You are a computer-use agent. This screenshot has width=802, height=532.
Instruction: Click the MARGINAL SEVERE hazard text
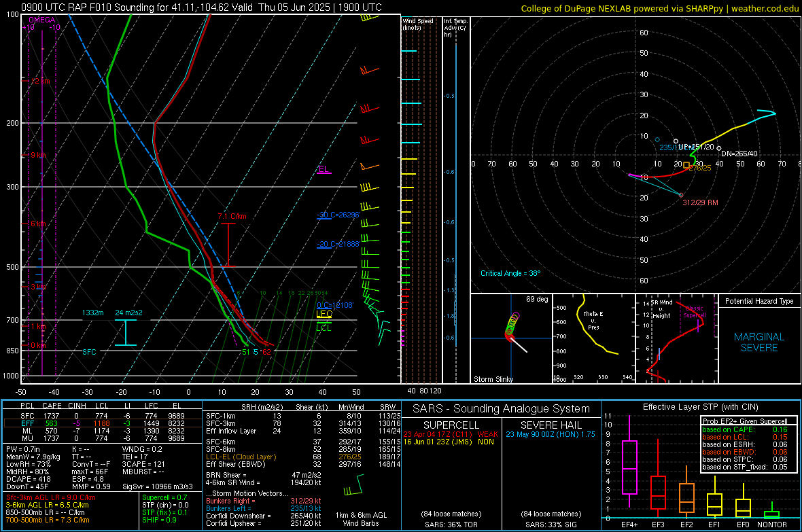coord(759,342)
